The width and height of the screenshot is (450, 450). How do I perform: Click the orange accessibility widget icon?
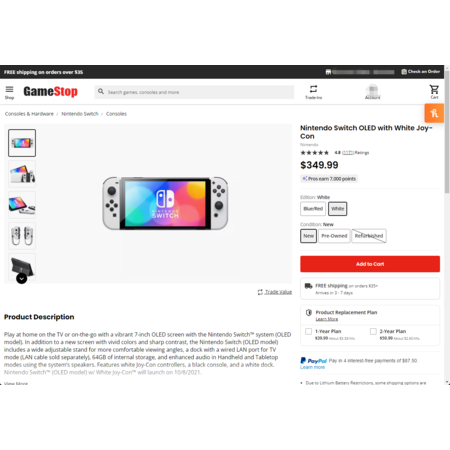point(434,113)
